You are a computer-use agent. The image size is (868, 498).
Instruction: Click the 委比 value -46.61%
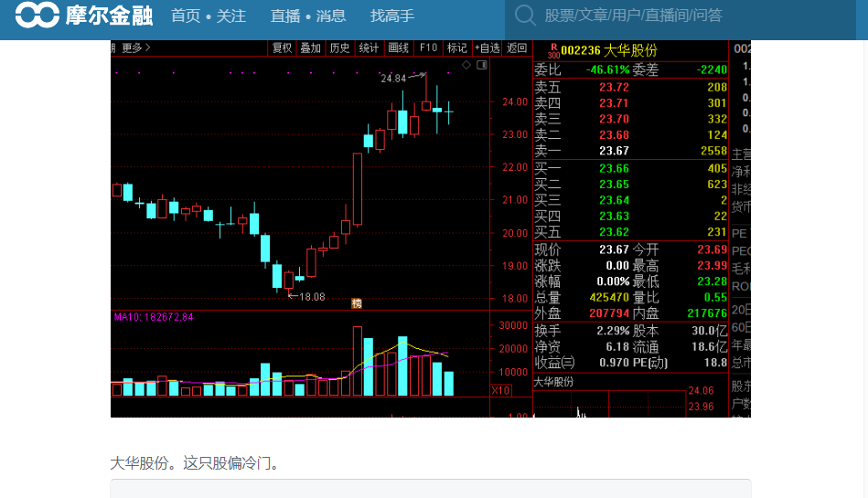608,69
